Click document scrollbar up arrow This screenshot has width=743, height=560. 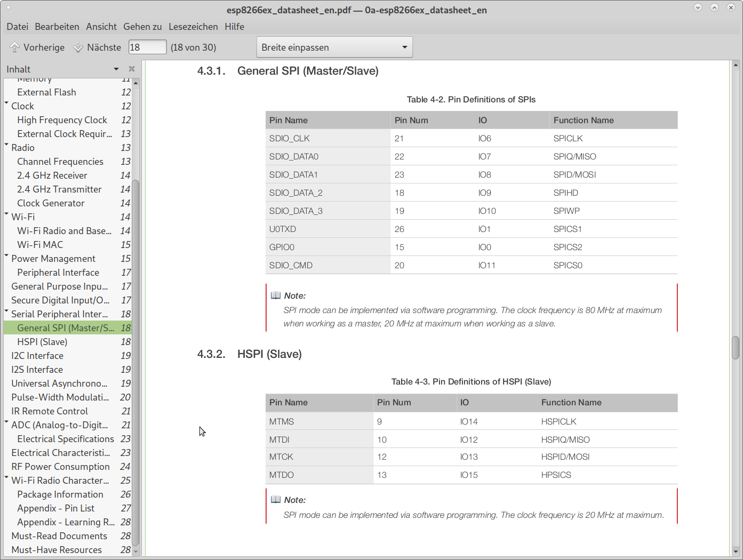(x=736, y=65)
